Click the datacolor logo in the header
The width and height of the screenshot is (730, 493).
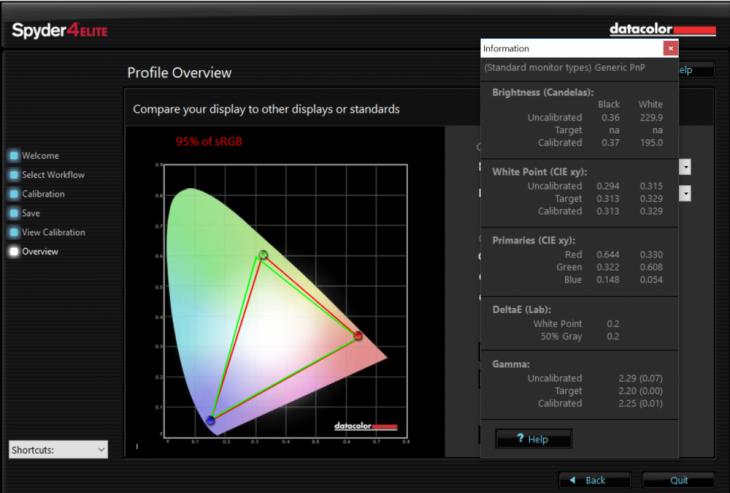662,29
